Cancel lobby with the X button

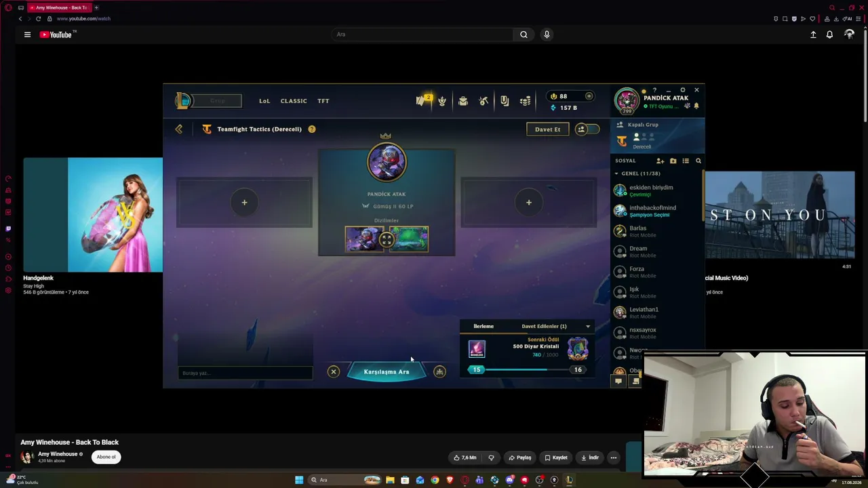click(334, 371)
